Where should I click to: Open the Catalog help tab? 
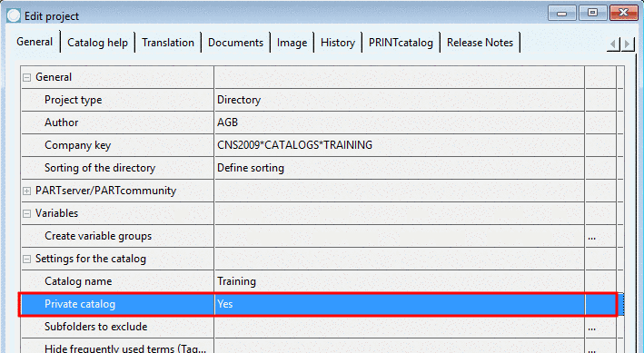(x=98, y=43)
